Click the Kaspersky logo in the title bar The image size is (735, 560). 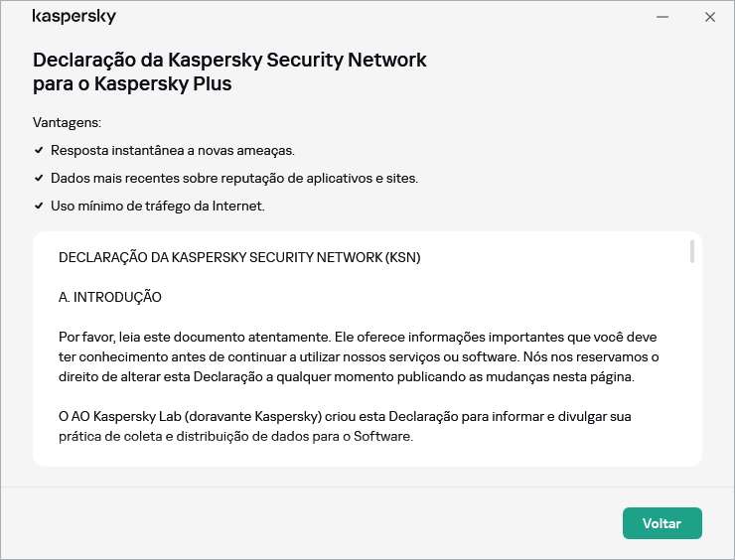click(x=73, y=17)
